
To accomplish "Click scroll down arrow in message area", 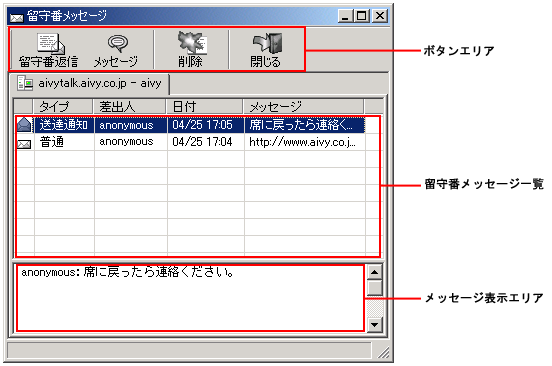I will (375, 325).
